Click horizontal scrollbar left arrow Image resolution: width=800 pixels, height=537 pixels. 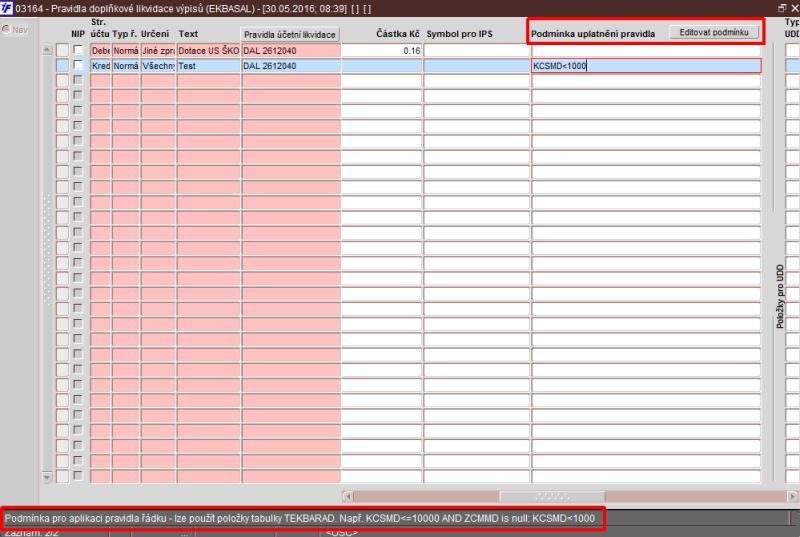point(347,496)
